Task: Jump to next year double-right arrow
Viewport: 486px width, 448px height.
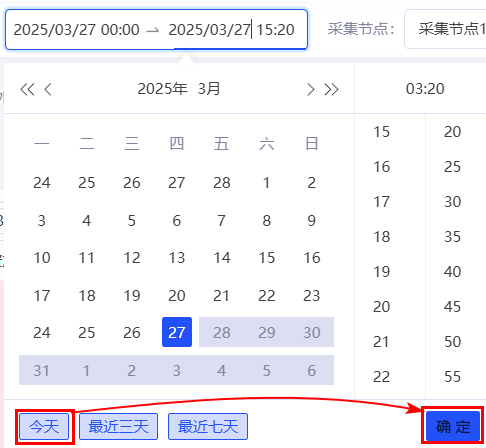Action: (x=331, y=89)
